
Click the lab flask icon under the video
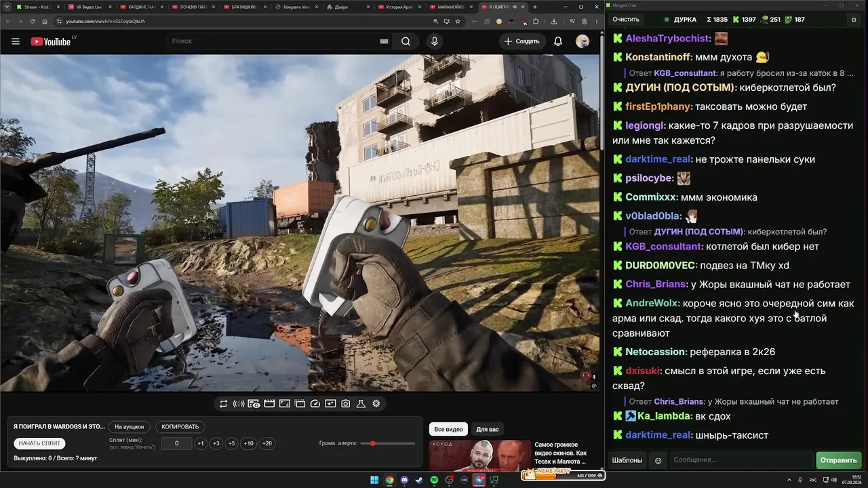coord(361,404)
